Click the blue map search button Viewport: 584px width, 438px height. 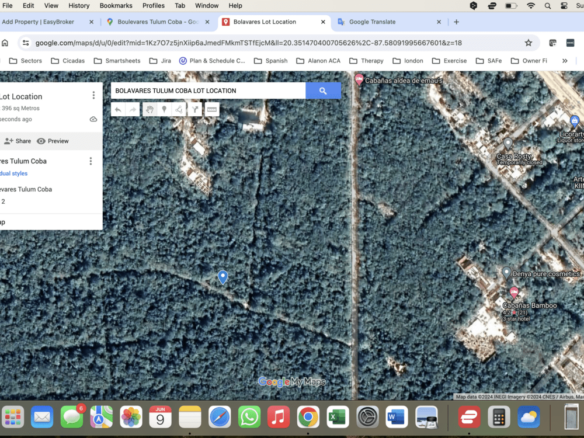323,91
